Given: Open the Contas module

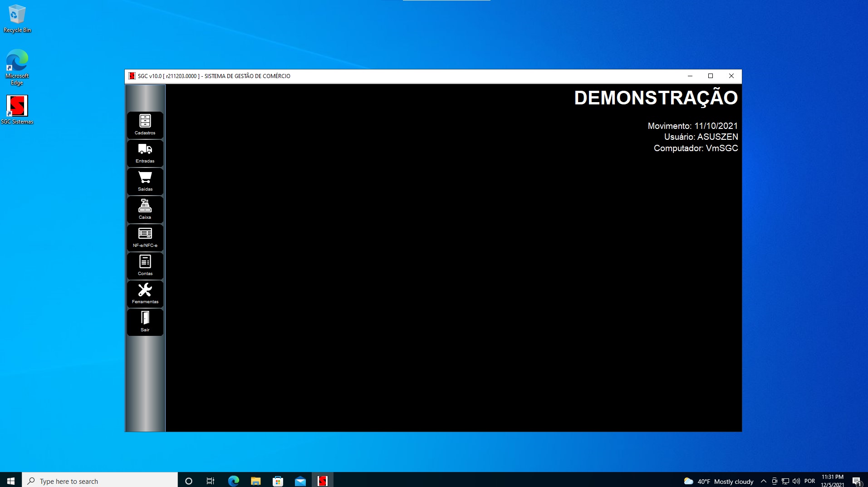Looking at the screenshot, I should [x=145, y=266].
